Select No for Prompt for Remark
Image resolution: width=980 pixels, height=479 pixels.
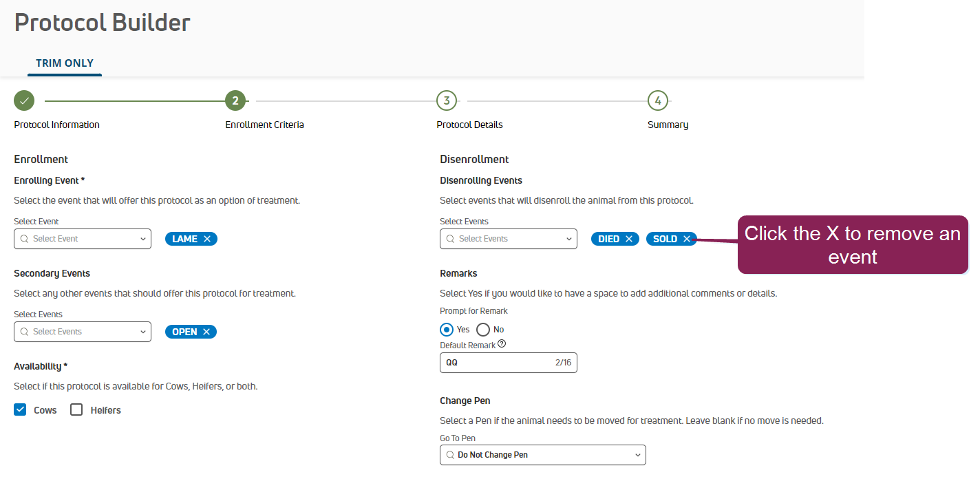[x=483, y=330]
